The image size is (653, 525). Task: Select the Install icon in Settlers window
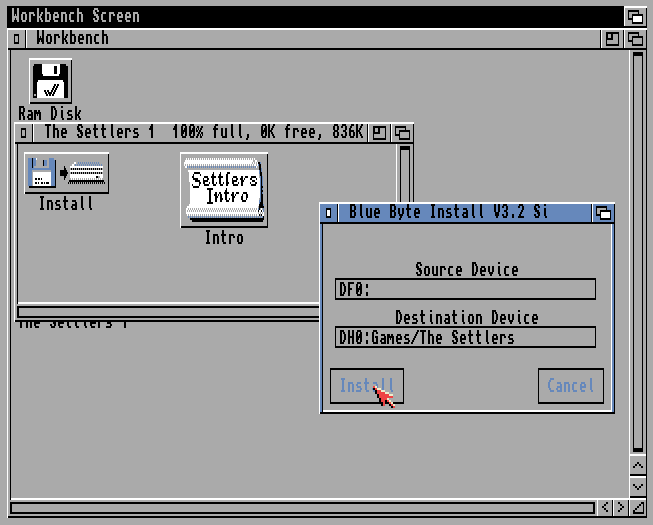click(67, 173)
